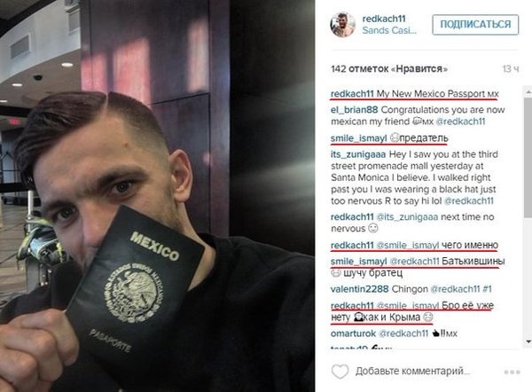Open the redkach11 username in the header
The width and height of the screenshot is (532, 392).
[384, 19]
